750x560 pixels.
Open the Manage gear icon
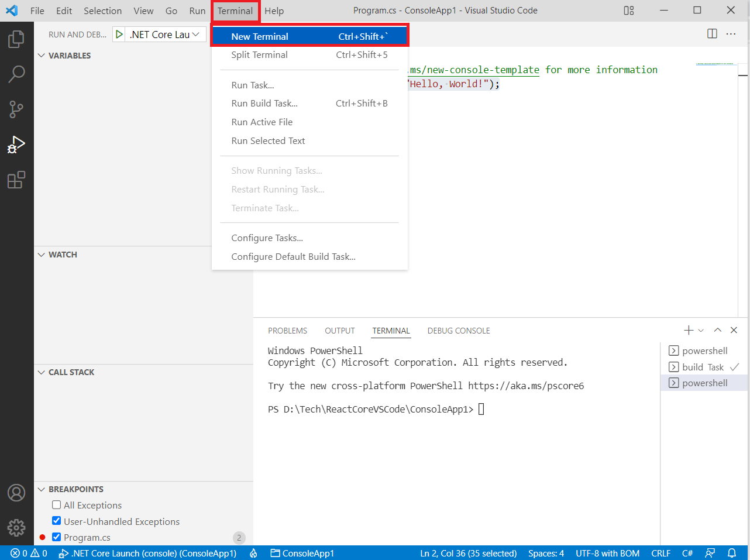17,528
